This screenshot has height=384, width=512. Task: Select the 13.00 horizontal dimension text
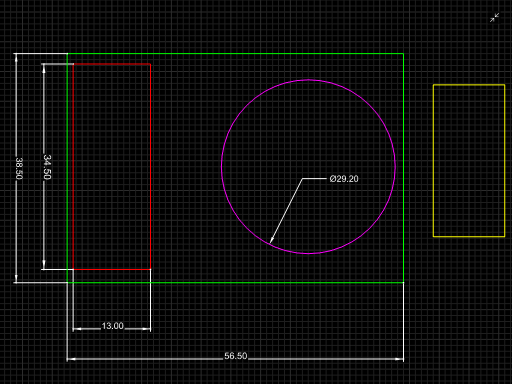point(112,326)
